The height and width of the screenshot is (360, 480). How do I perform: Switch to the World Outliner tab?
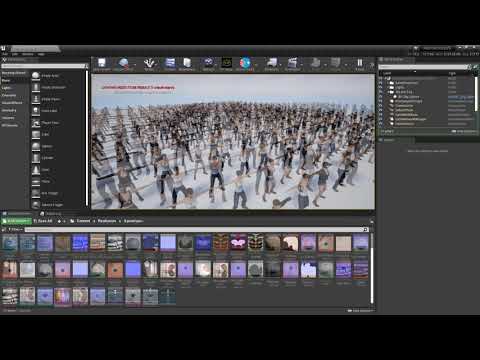point(393,59)
